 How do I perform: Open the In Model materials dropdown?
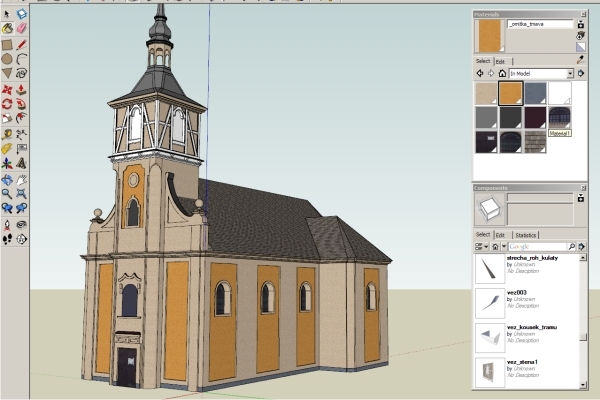point(570,73)
